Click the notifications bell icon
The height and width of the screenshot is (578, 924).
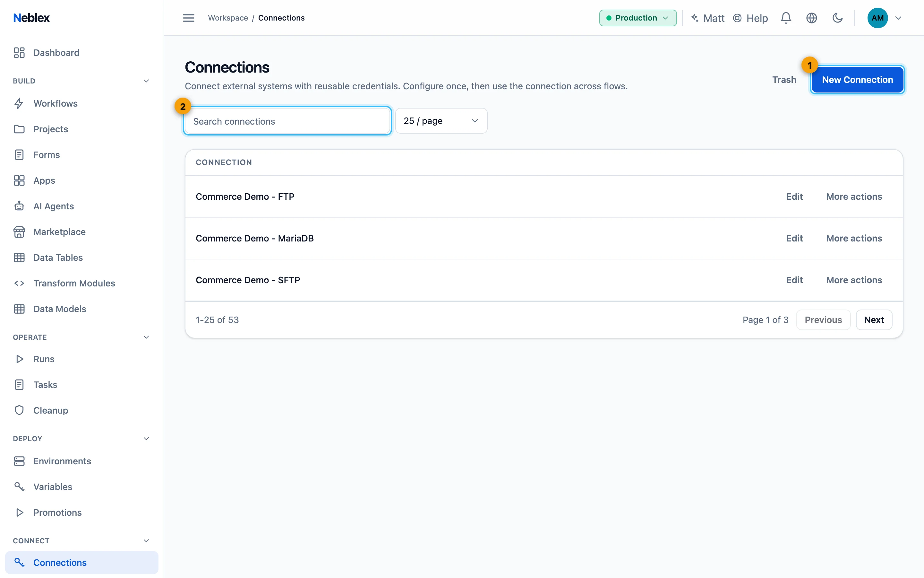tap(786, 18)
